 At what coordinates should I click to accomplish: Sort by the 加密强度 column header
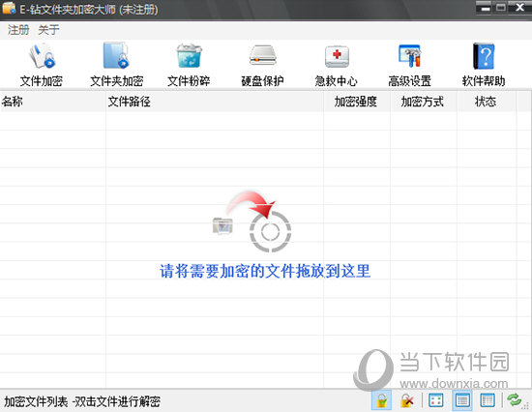click(356, 102)
